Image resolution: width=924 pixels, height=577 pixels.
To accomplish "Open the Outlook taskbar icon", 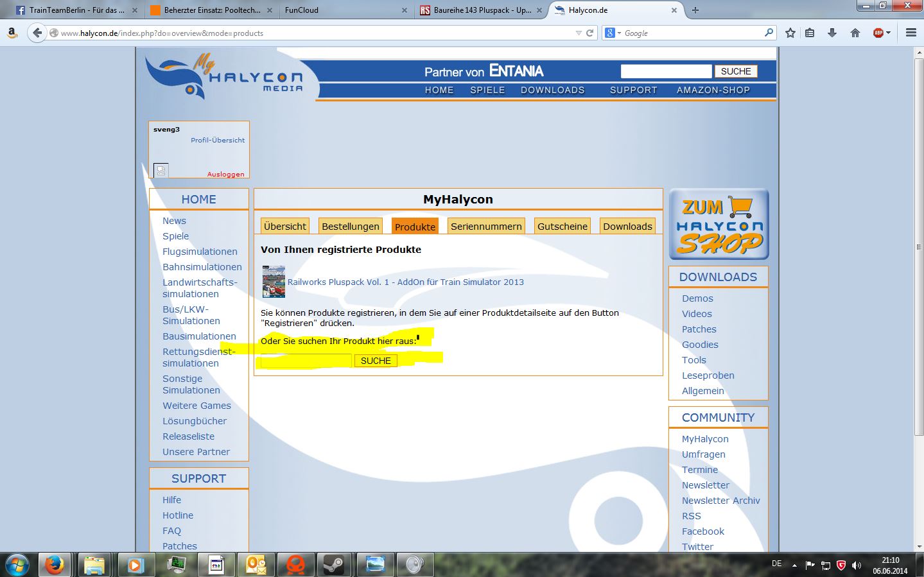I will (x=256, y=565).
